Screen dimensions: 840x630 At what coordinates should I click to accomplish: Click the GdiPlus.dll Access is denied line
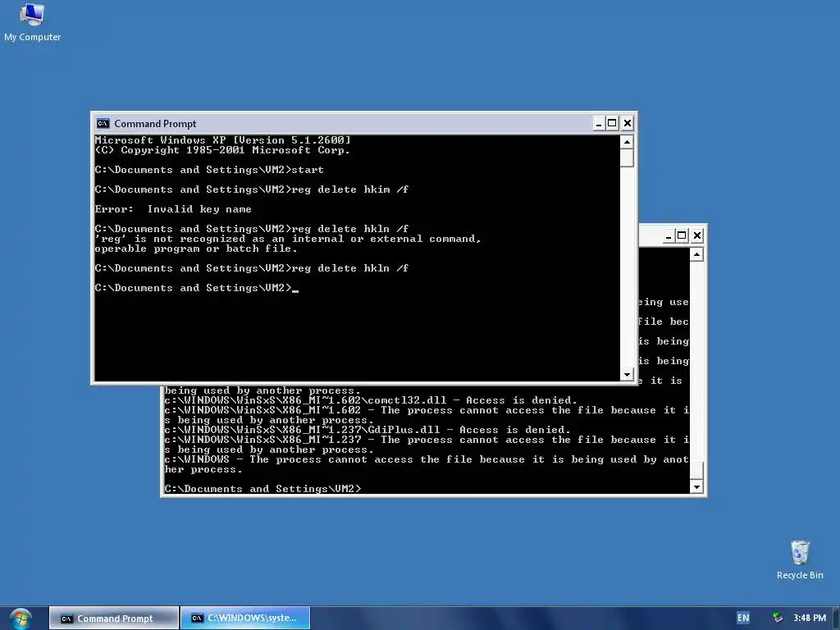click(x=367, y=430)
